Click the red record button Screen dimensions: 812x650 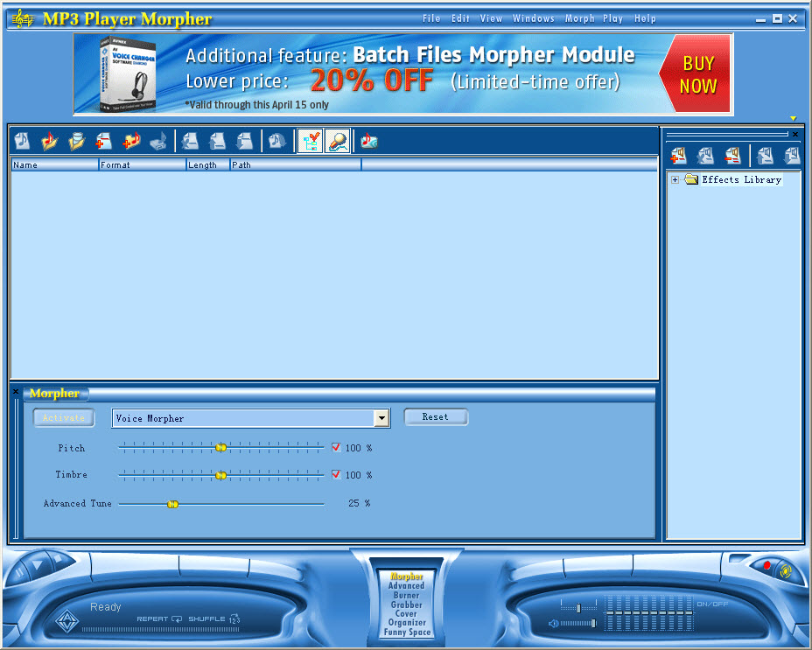767,566
